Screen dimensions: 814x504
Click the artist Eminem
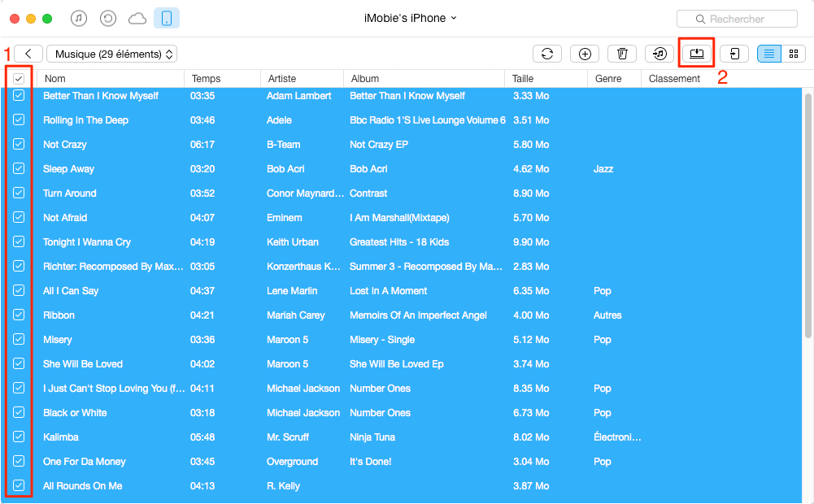pos(285,218)
